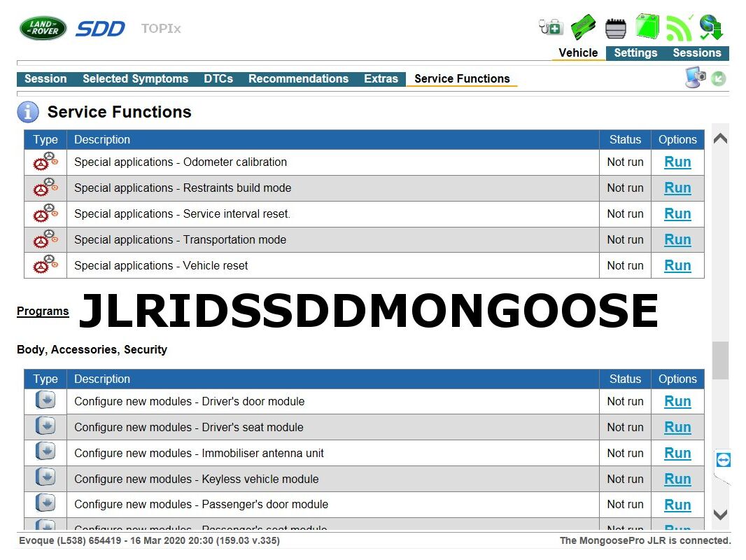Open the first-aid diagnostics icon
This screenshot has height=560, width=746.
551,27
